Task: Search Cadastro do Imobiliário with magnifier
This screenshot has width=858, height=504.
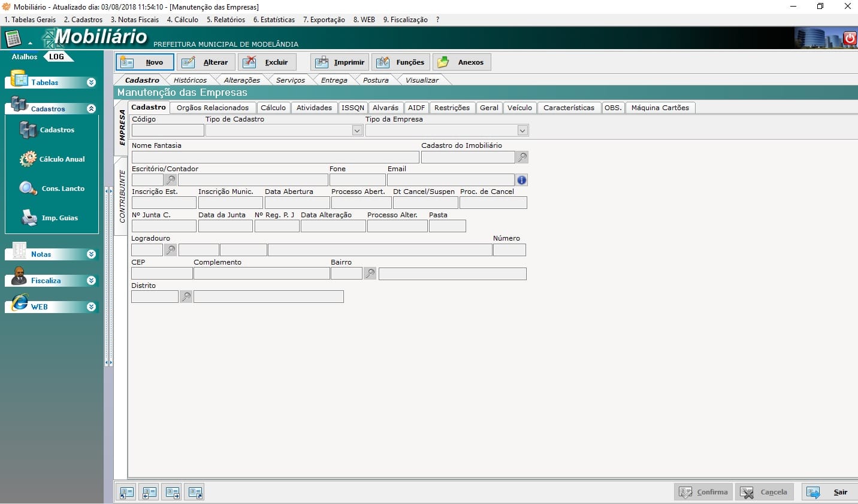Action: 522,157
